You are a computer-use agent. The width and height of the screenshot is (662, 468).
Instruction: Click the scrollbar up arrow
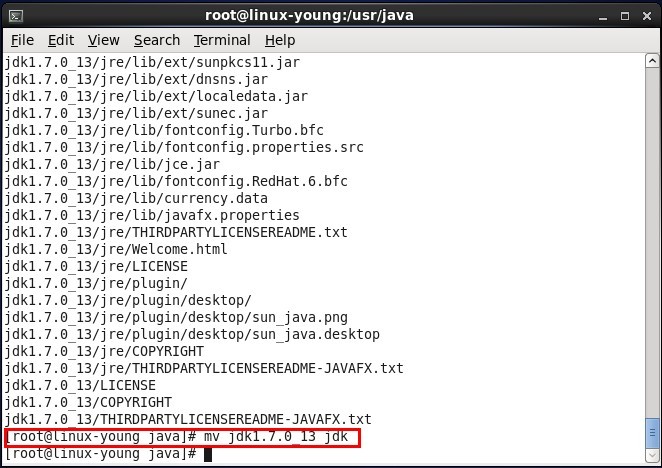(652, 61)
